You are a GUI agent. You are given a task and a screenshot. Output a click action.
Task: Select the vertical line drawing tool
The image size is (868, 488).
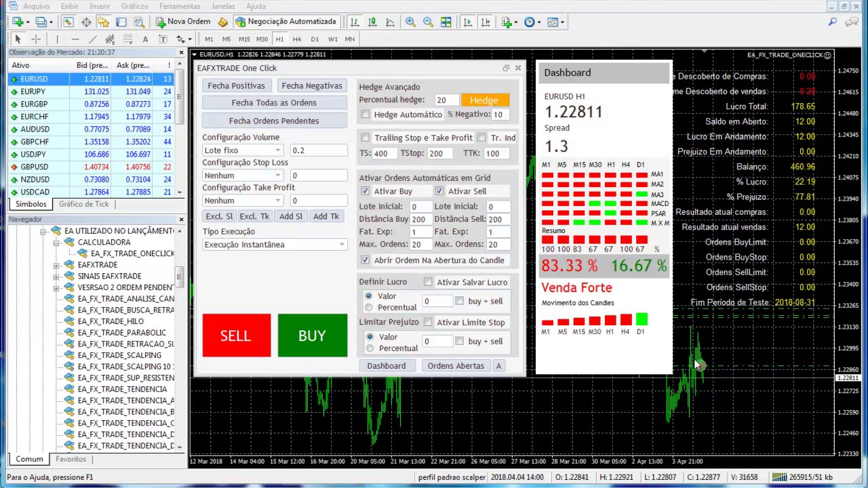coord(58,39)
